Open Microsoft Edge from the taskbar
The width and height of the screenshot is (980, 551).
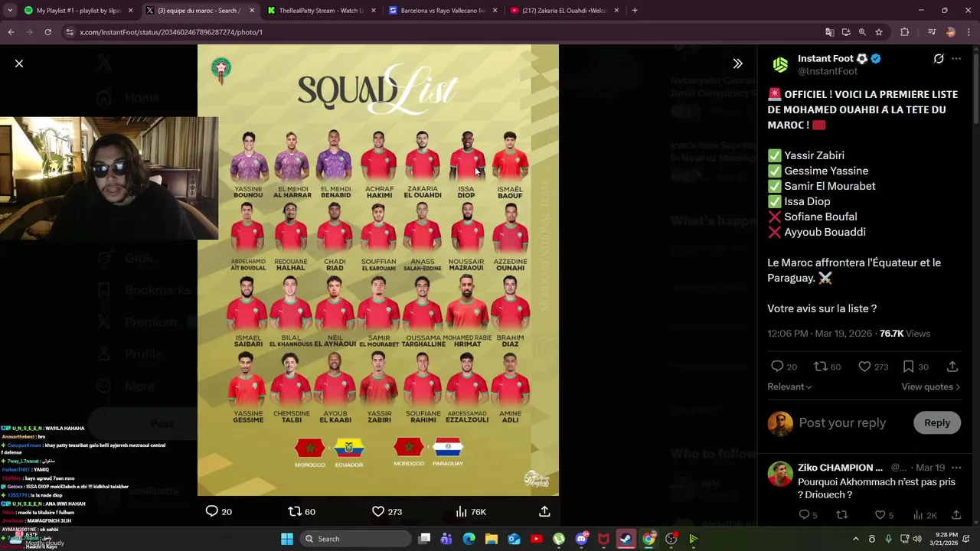pos(469,539)
